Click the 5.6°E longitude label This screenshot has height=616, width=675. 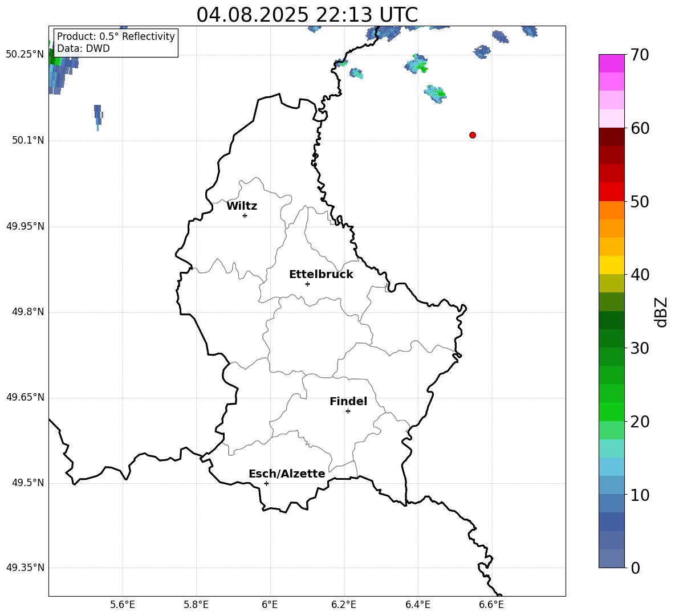(123, 605)
